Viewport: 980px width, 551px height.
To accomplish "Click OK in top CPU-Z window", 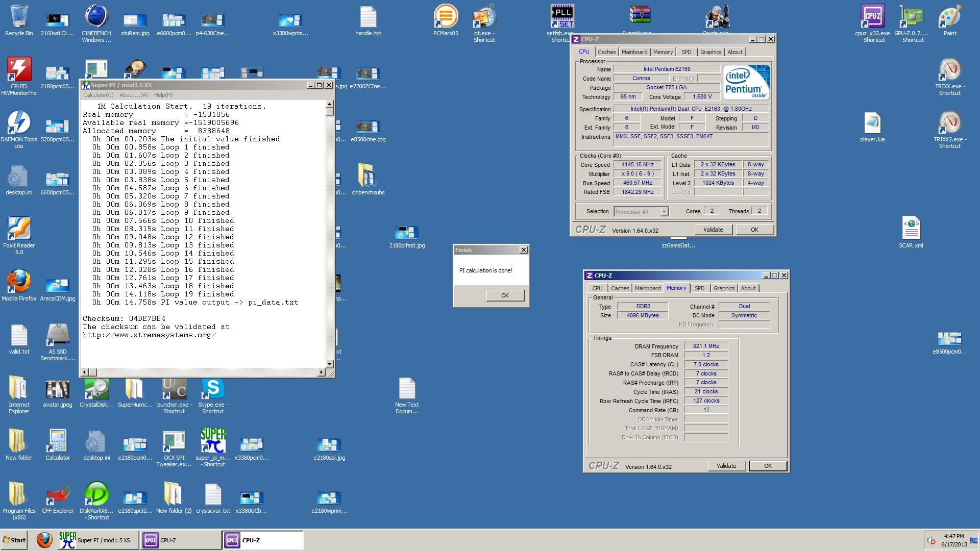I will (754, 230).
